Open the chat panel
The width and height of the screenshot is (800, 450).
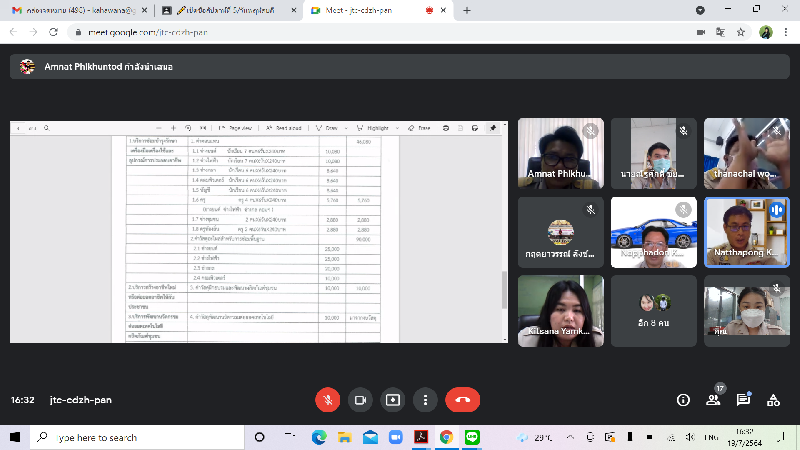[744, 399]
